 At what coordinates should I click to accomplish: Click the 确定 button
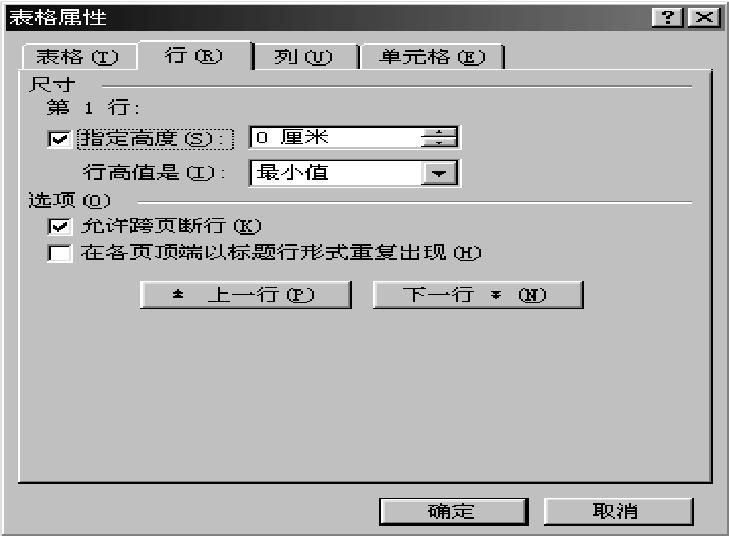click(x=453, y=512)
